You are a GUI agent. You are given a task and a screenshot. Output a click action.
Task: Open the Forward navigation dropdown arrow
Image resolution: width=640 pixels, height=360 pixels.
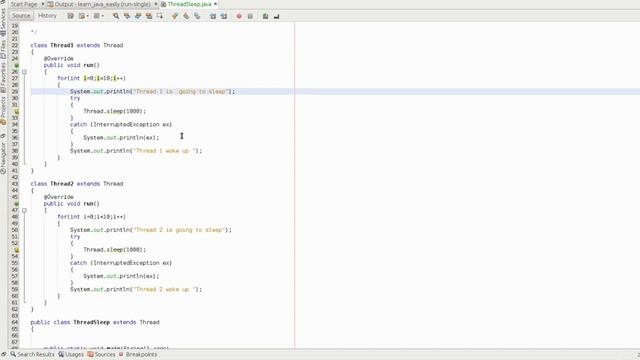(x=102, y=16)
